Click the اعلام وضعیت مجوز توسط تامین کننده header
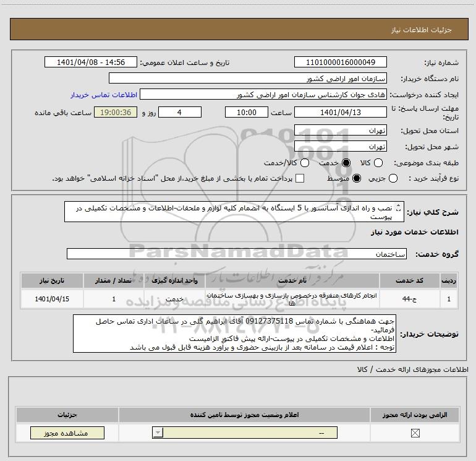The width and height of the screenshot is (476, 461). [244, 415]
